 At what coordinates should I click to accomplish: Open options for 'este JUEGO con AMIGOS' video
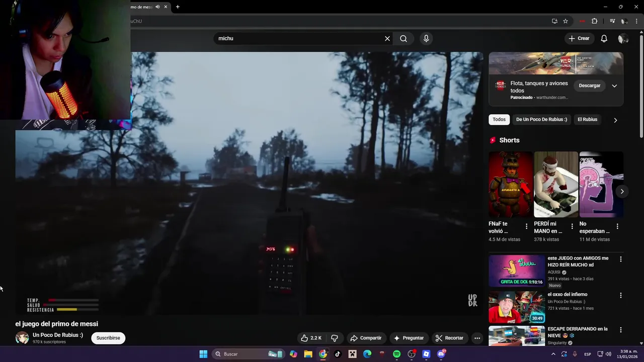click(x=620, y=259)
